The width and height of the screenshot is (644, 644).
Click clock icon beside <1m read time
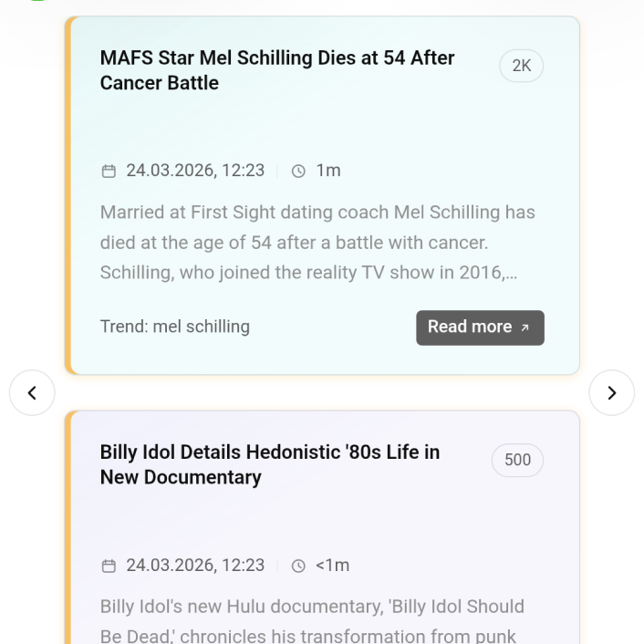(298, 566)
